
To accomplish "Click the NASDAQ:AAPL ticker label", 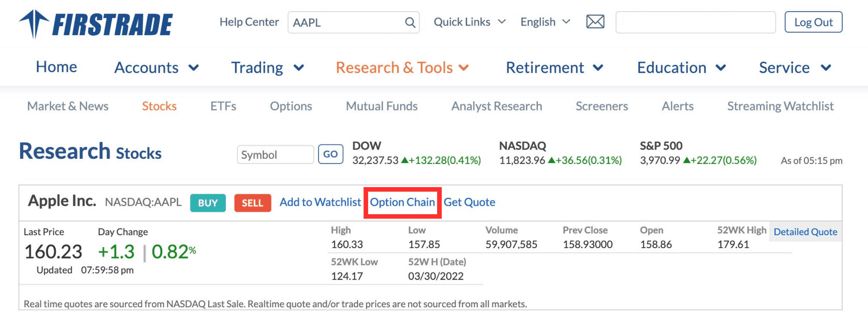I will click(143, 202).
